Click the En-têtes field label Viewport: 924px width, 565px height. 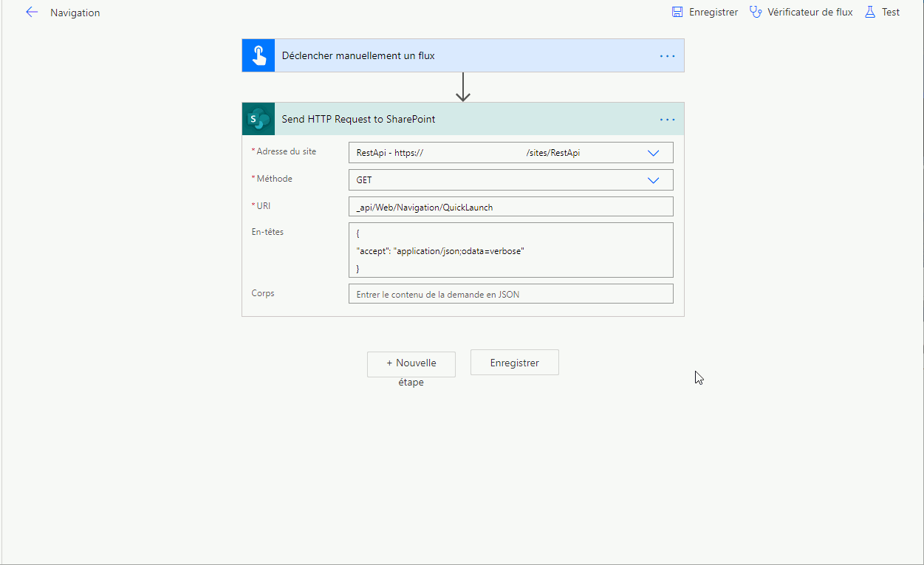coord(267,232)
